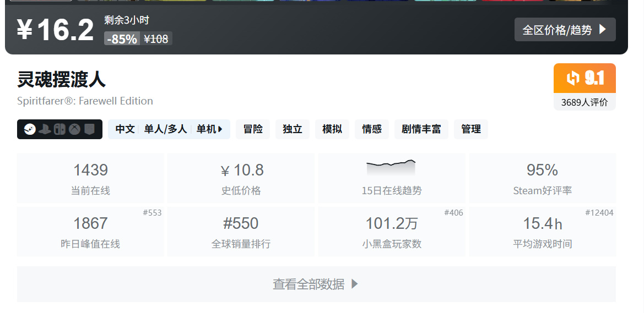The width and height of the screenshot is (644, 313).
Task: Click the #553 rank label
Action: tap(152, 212)
